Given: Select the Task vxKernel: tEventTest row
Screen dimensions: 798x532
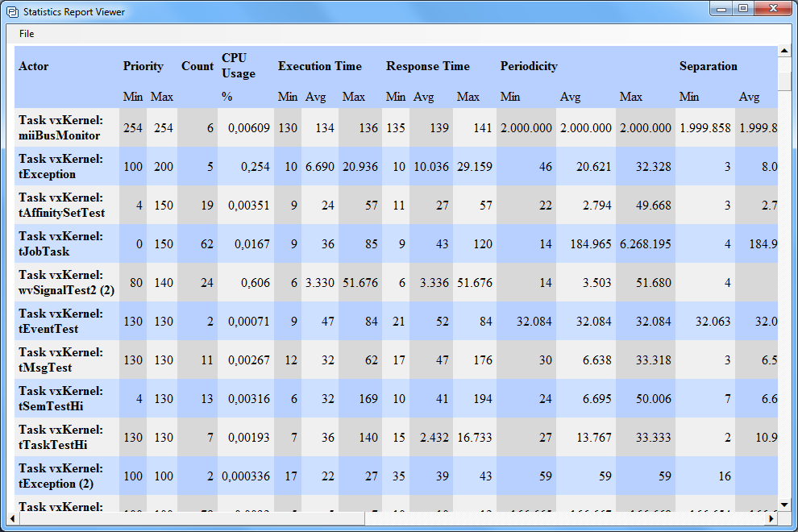Looking at the screenshot, I should [x=60, y=321].
